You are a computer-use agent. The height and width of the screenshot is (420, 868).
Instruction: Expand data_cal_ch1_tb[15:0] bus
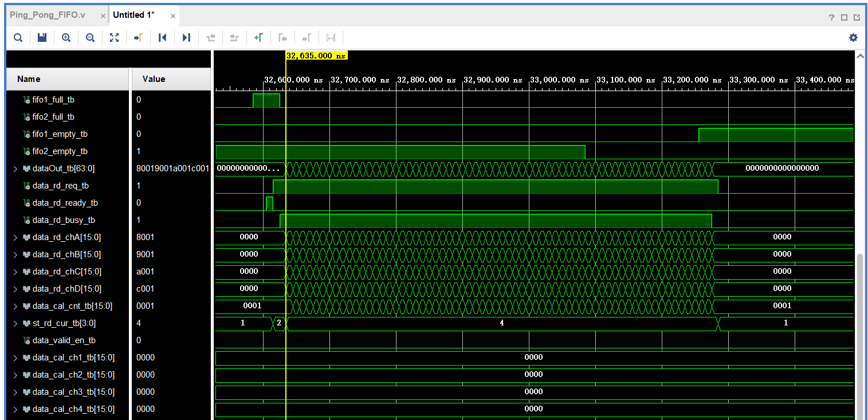(x=15, y=358)
